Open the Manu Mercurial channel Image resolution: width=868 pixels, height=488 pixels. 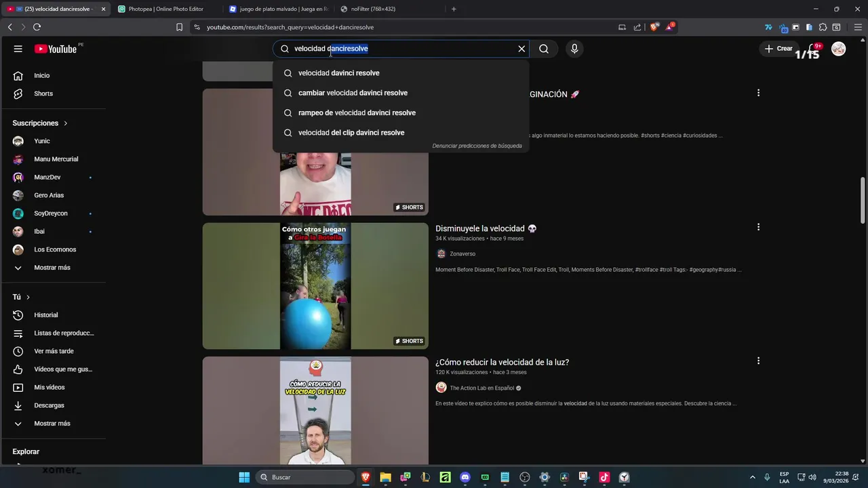coord(54,159)
